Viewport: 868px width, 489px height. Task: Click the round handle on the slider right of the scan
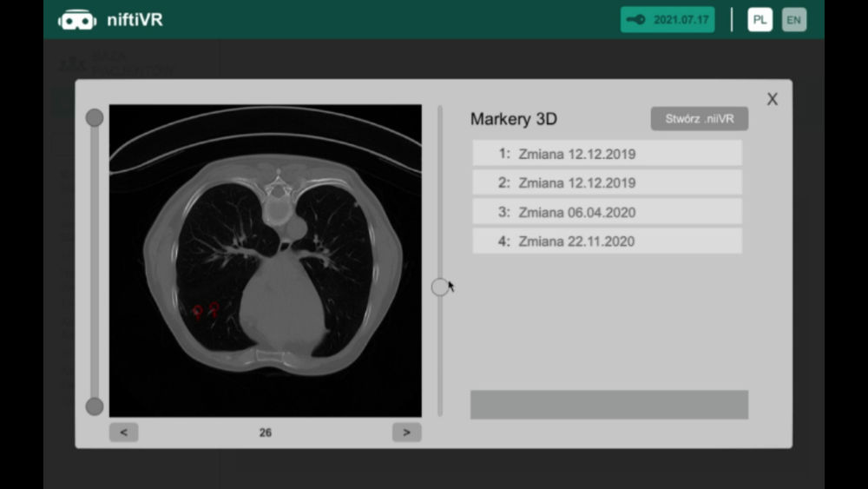click(x=440, y=287)
